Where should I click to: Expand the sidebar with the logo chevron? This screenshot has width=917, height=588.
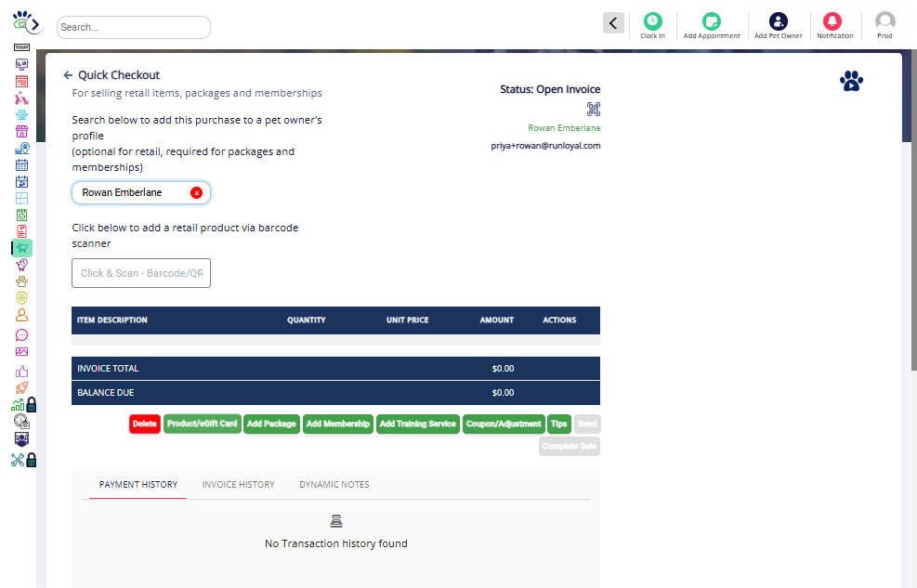(x=35, y=24)
